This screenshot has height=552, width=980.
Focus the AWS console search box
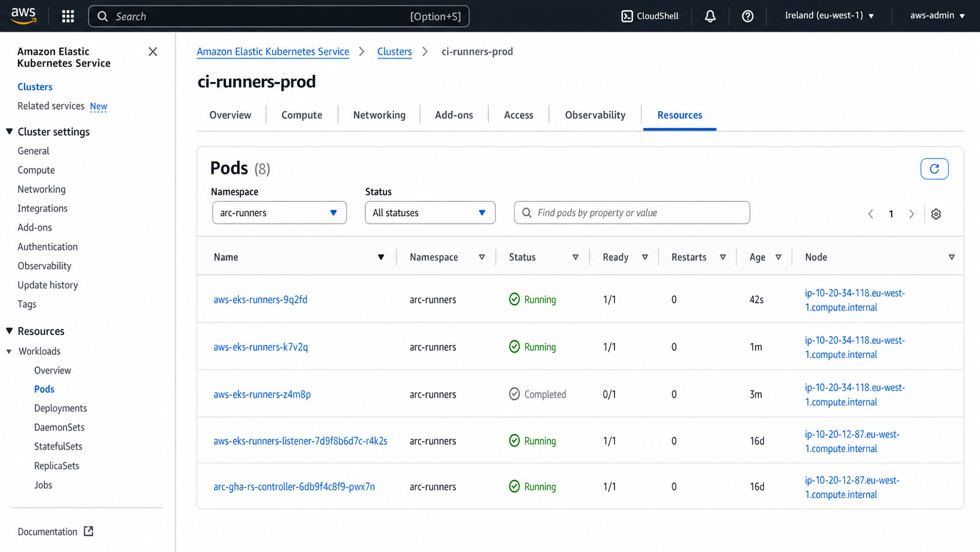[x=278, y=16]
